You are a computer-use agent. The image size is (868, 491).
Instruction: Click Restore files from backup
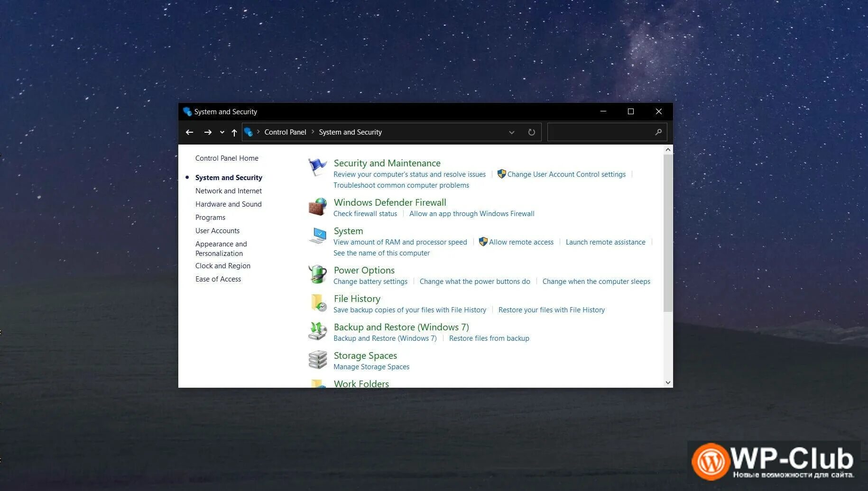tap(489, 338)
